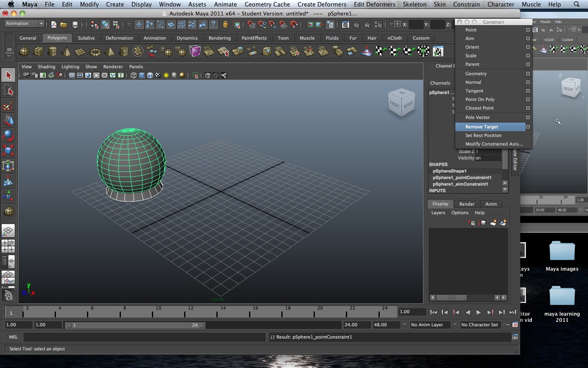
Task: Click inside the MEL command line field
Action: (x=143, y=337)
